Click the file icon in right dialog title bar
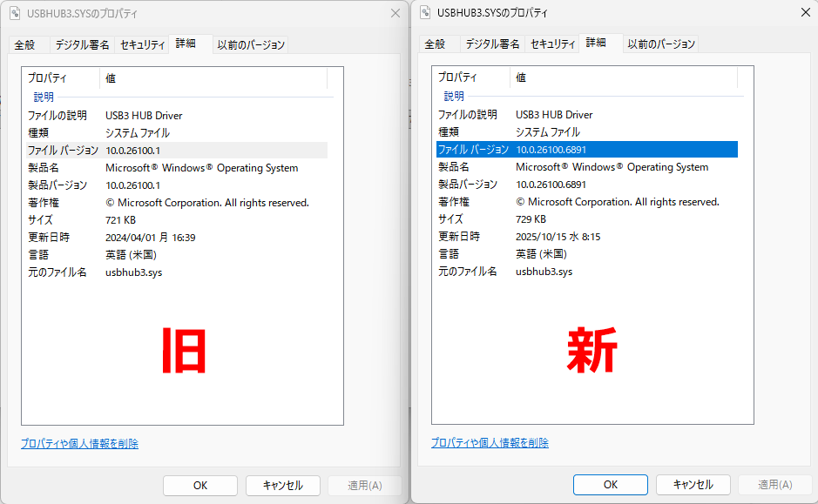Image resolution: width=818 pixels, height=504 pixels. [425, 13]
